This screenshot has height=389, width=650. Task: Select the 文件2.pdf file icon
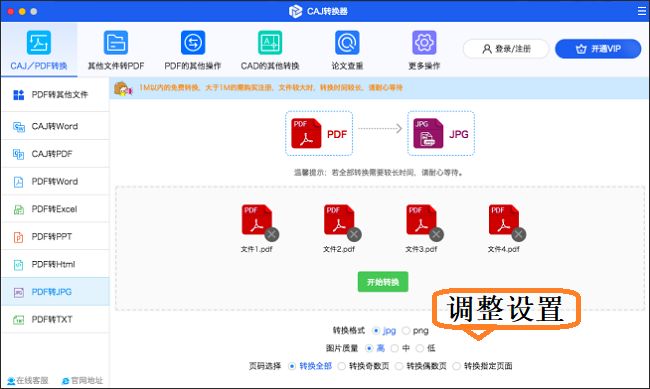339,220
